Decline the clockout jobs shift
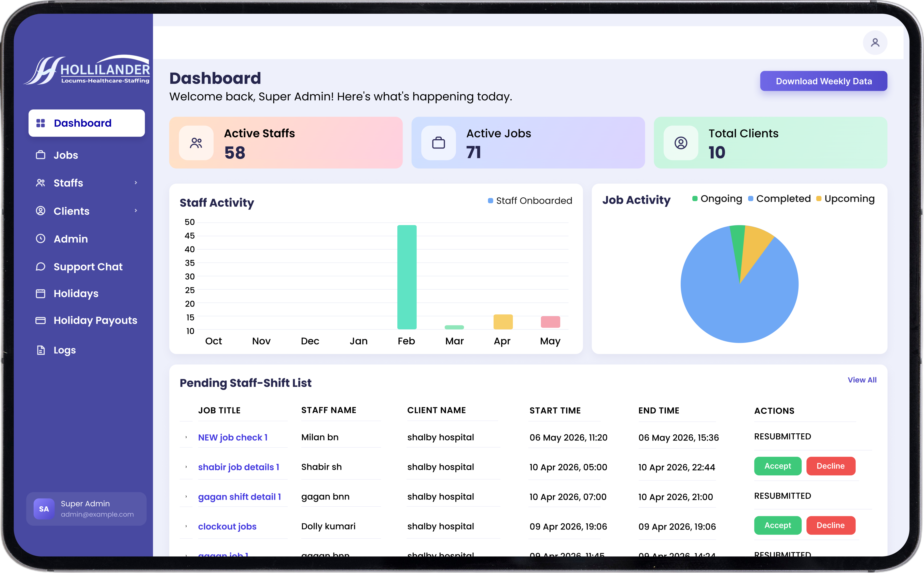This screenshot has height=573, width=924. coord(830,525)
